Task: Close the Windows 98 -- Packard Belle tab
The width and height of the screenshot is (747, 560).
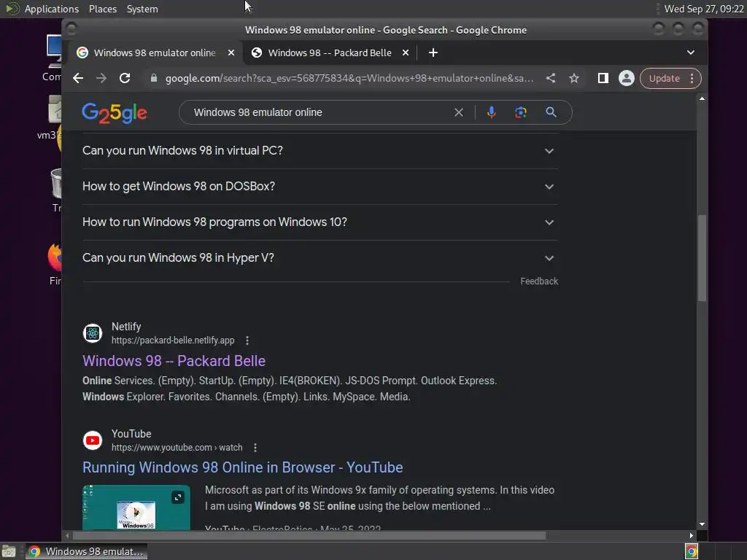Action: click(406, 52)
